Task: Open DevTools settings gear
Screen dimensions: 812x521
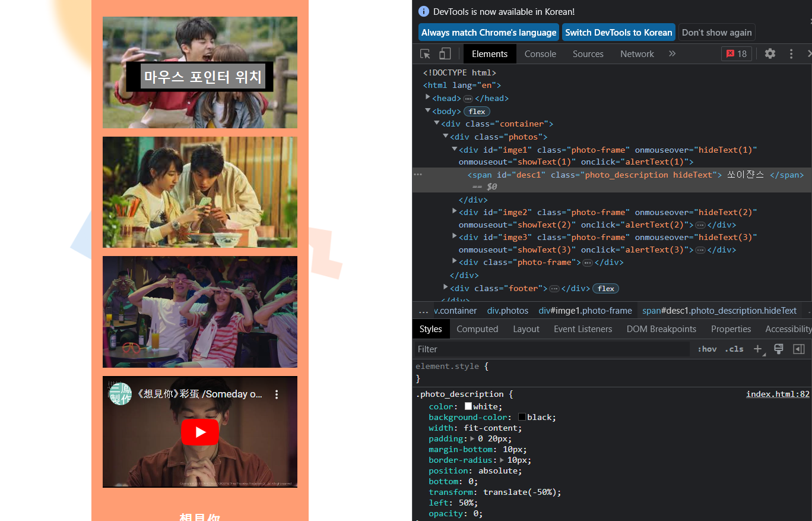Action: 770,54
